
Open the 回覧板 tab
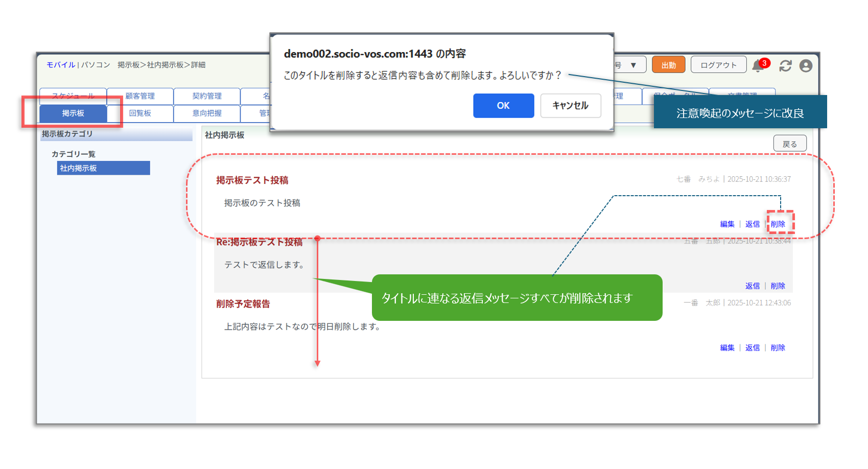tap(140, 113)
